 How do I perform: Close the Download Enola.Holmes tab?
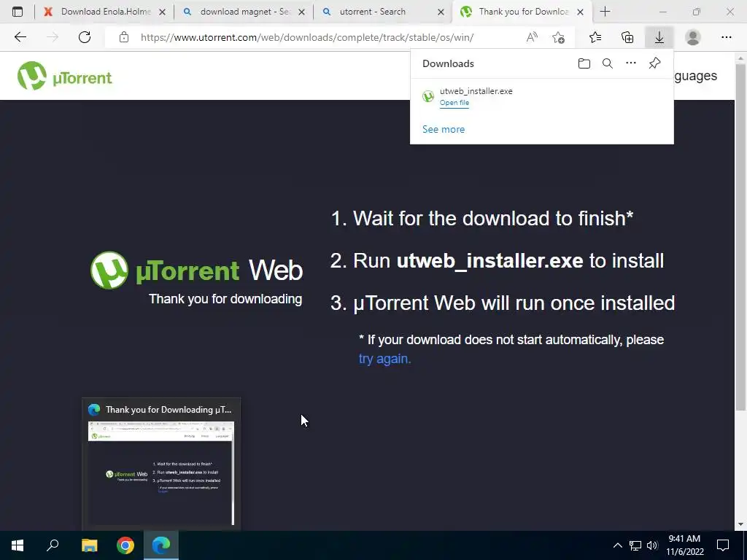point(162,12)
